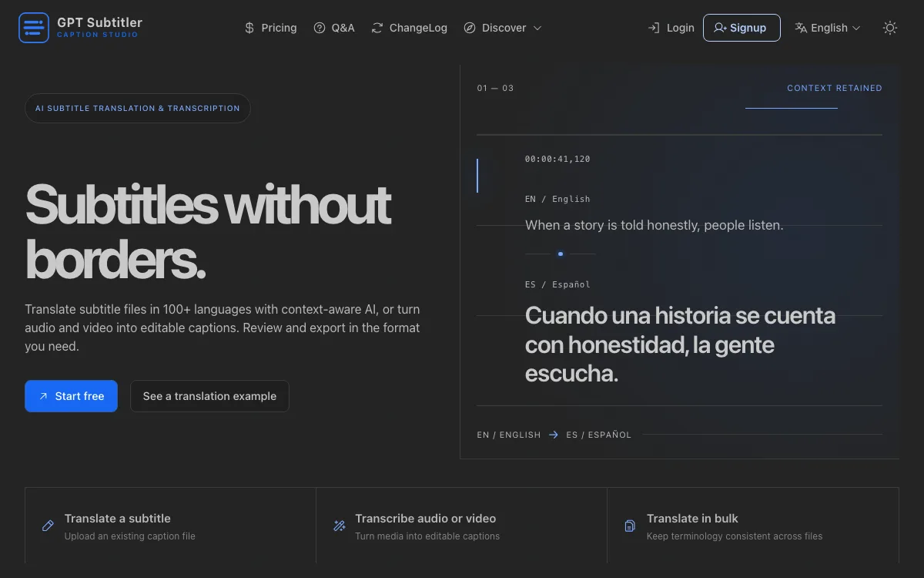This screenshot has height=578, width=924.
Task: Click the 'Subtitles without borders.' headline
Action: [208, 233]
